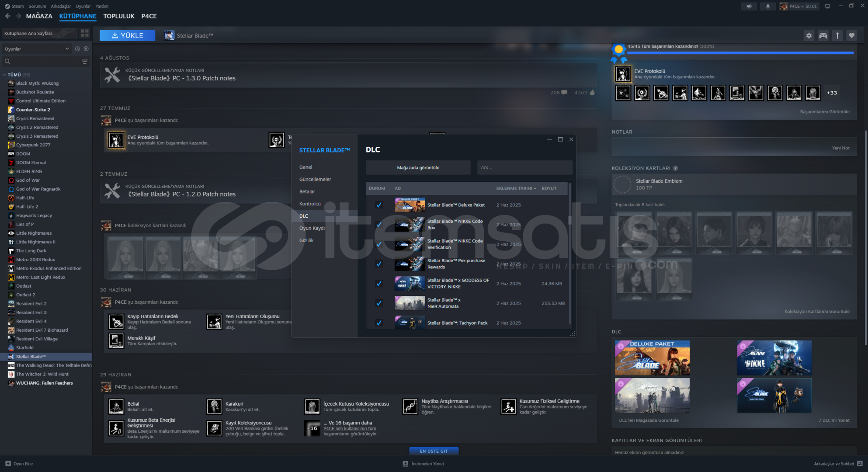Image resolution: width=868 pixels, height=472 pixels.
Task: Collapse the TÜMÜ games list
Action: pyautogui.click(x=5, y=75)
